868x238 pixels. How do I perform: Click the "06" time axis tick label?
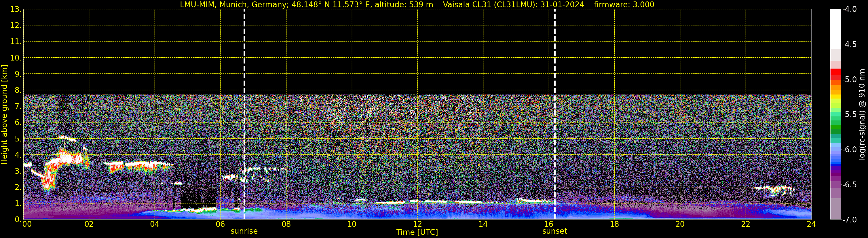[x=220, y=224]
